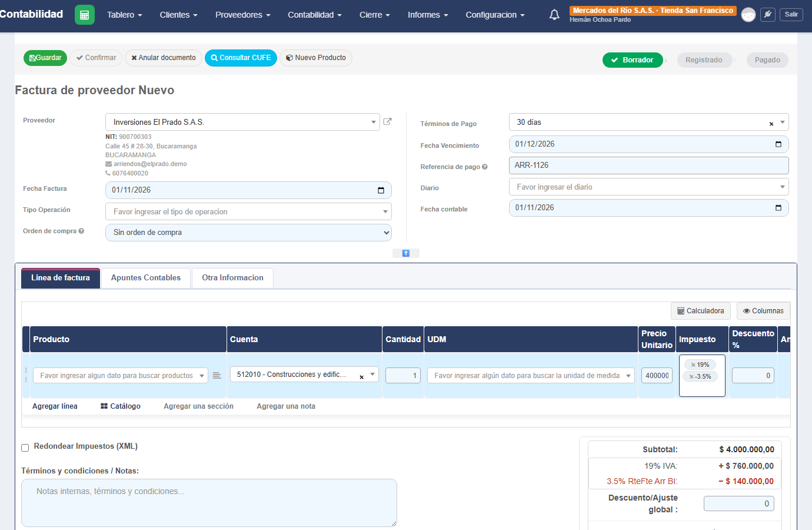
Task: Click the Referencia de pago field
Action: [648, 165]
